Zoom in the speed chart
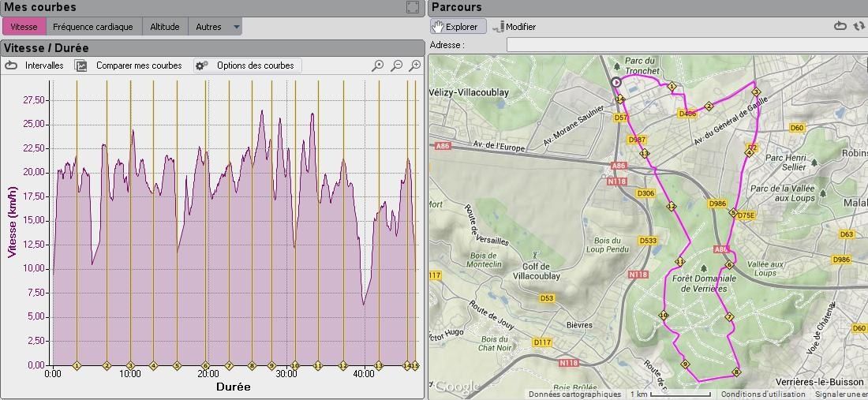 pos(415,65)
